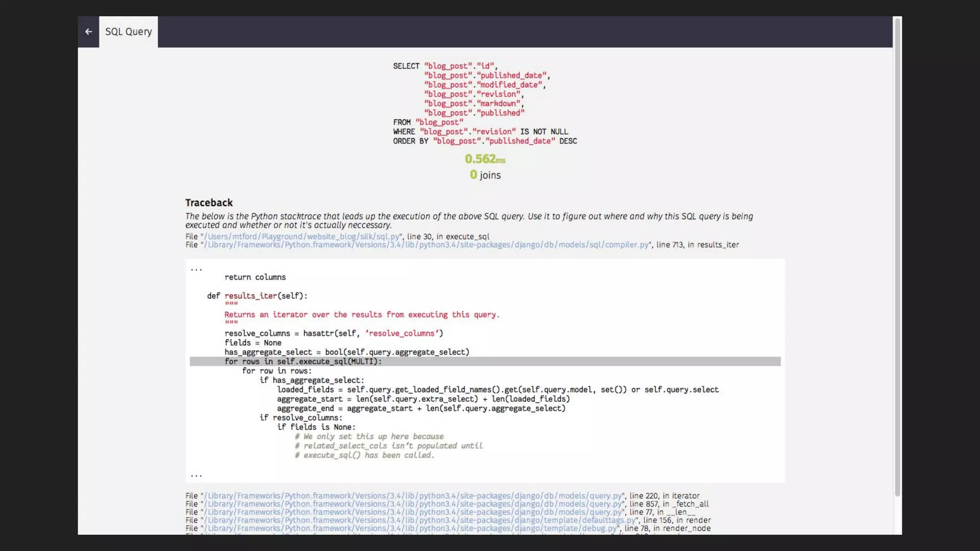
Task: Open the debug.py file link
Action: 411,529
